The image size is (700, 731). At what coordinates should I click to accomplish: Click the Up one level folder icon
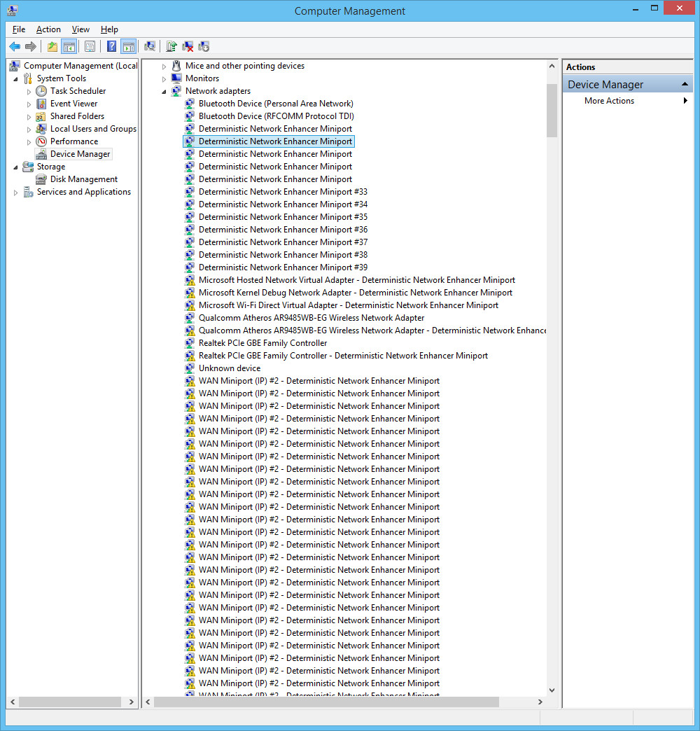52,47
